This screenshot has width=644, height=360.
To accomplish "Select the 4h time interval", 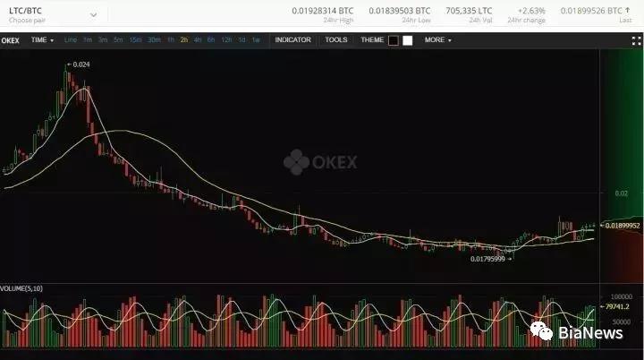I will coord(198,40).
